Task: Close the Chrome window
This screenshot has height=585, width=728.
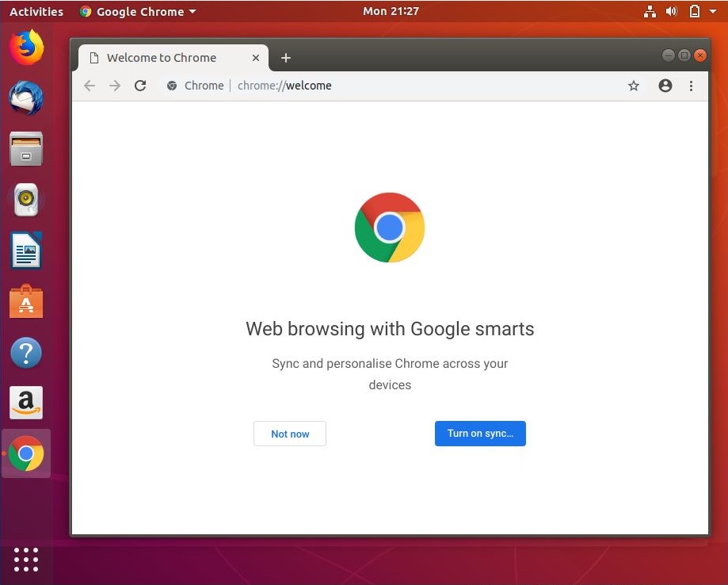Action: click(699, 55)
